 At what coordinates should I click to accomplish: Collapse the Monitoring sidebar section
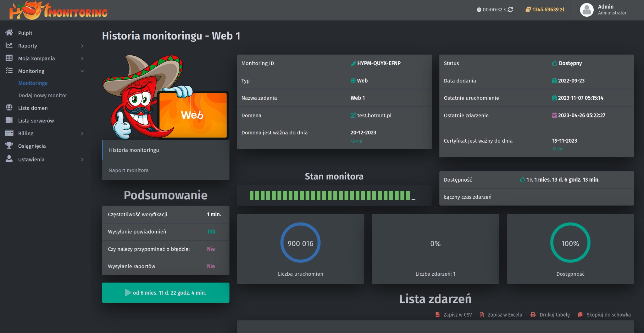coord(31,71)
